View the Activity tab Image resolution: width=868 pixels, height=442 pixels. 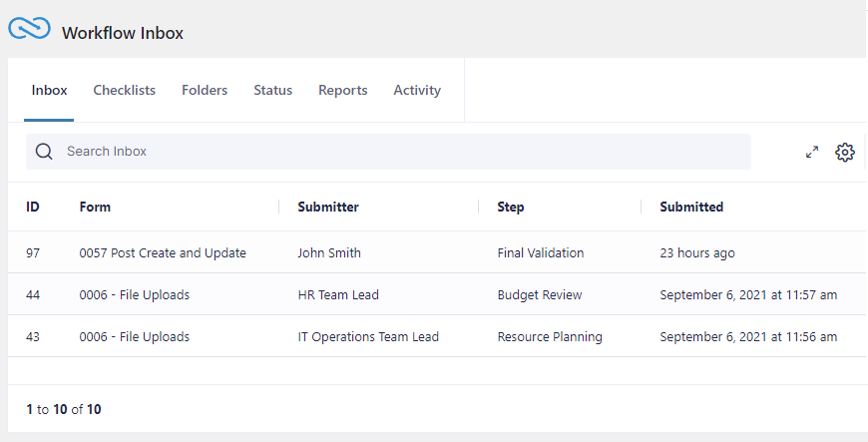pyautogui.click(x=417, y=90)
